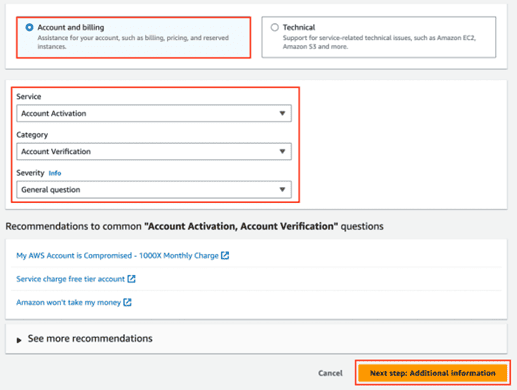Click the Cancel button
Image resolution: width=517 pixels, height=390 pixels.
click(330, 373)
